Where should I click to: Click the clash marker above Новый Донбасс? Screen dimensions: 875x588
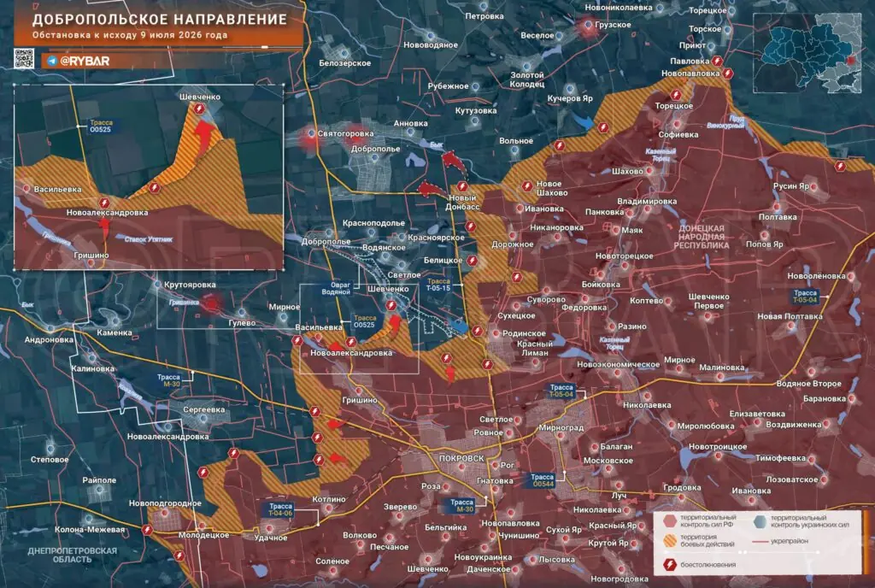(461, 186)
